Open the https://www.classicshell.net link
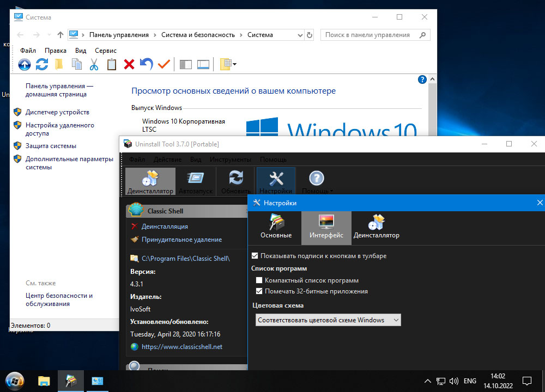The image size is (545, 392). point(182,347)
